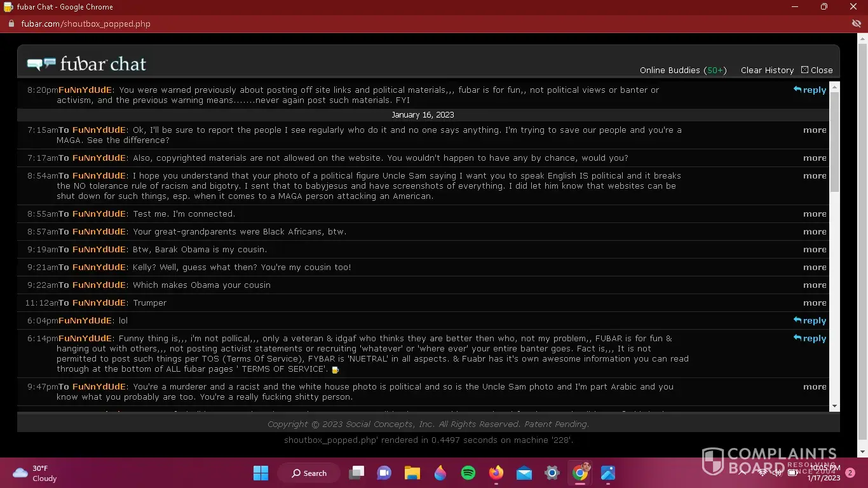Reply to the 6:04pm 'lol' message
Viewport: 868px width, 488px height.
pos(810,321)
